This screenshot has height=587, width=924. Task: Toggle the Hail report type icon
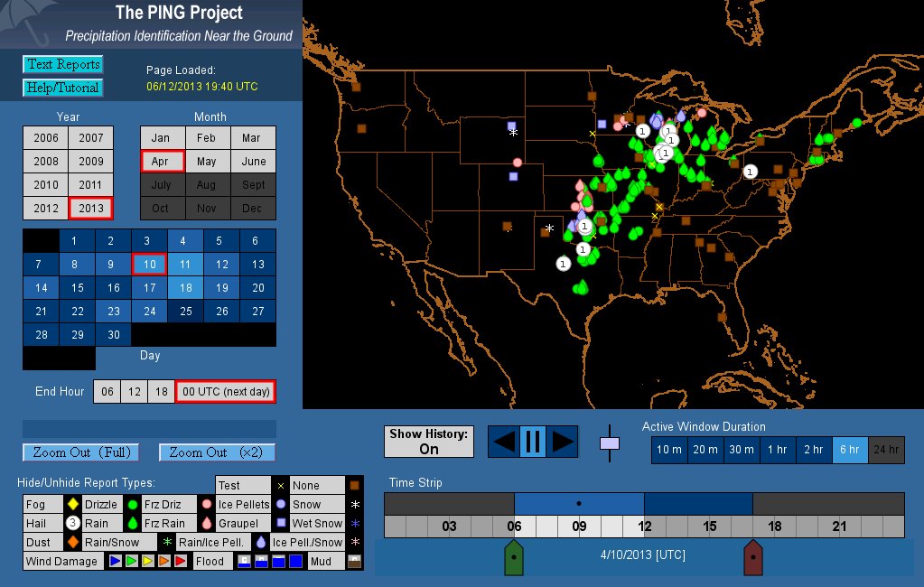point(72,523)
